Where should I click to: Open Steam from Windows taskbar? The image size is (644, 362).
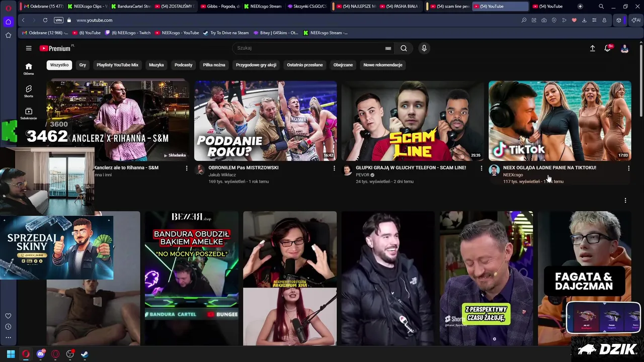point(85,354)
